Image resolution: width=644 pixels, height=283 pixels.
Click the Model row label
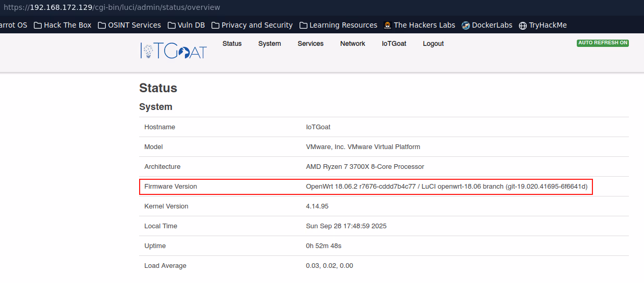pyautogui.click(x=154, y=147)
